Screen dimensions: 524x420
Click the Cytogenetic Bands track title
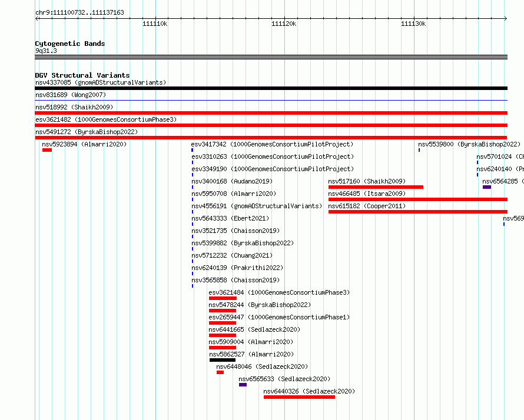tap(70, 44)
